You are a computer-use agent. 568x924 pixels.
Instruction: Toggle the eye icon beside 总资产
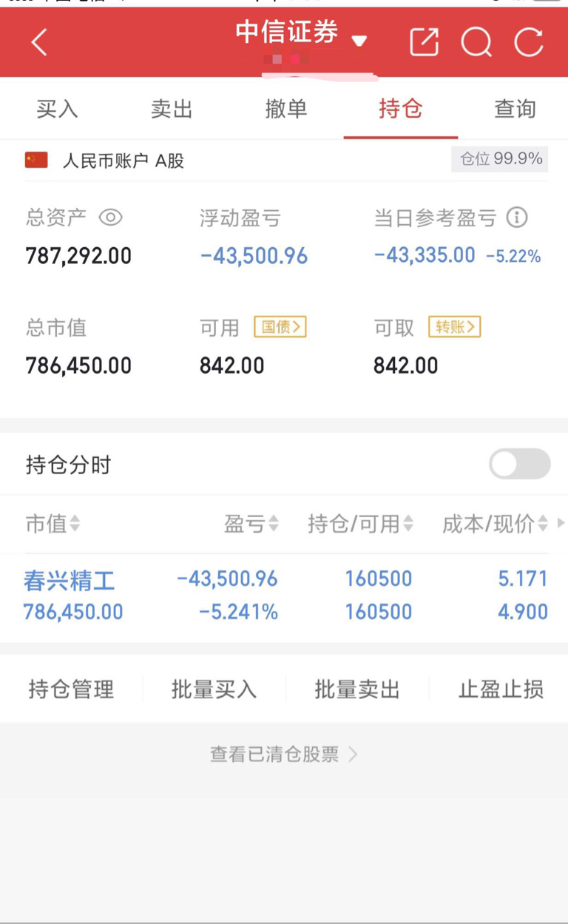(110, 217)
